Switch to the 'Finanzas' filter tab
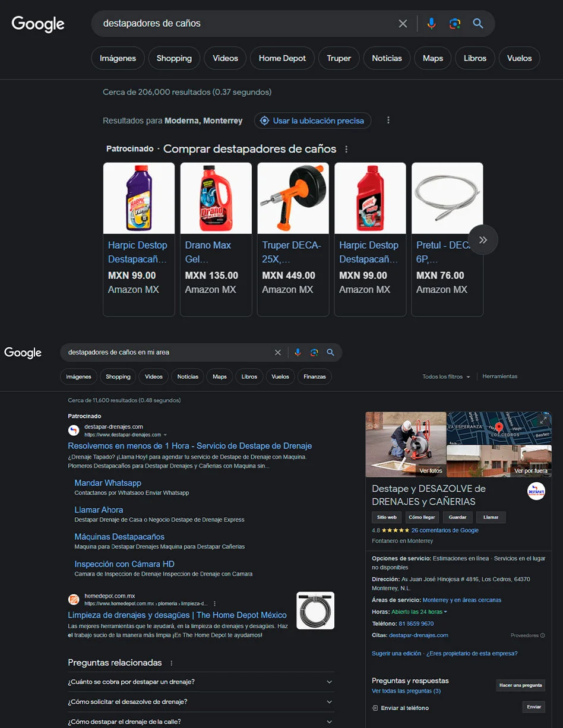The image size is (563, 728). (314, 377)
